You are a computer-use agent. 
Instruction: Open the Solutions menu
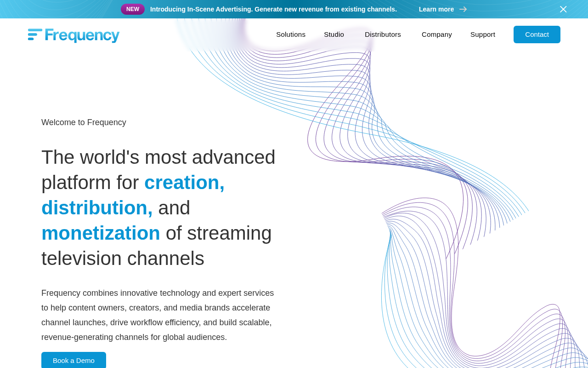click(x=291, y=34)
